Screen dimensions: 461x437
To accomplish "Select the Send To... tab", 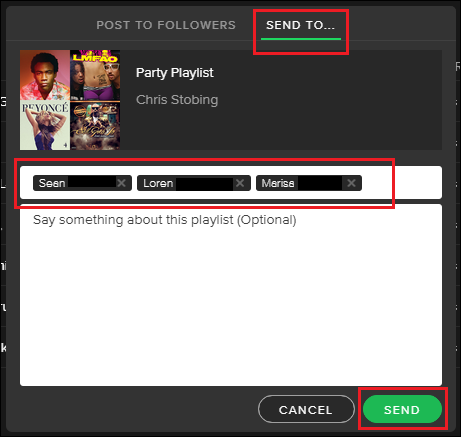I will click(x=300, y=25).
